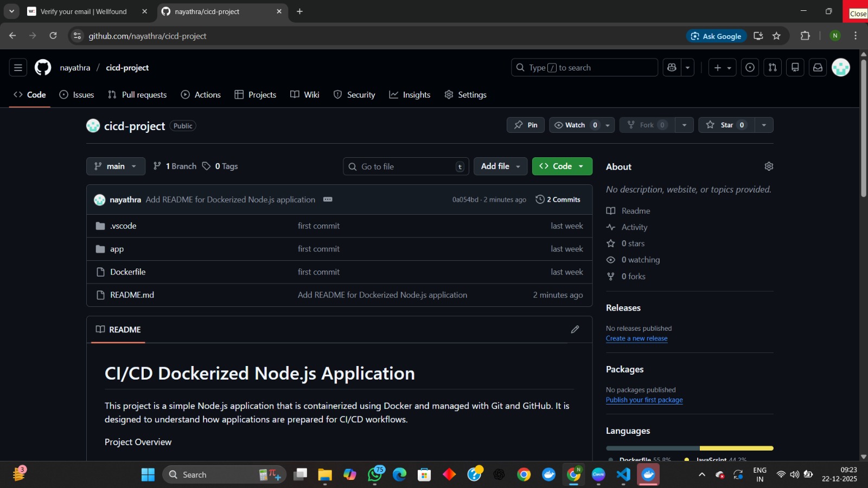The width and height of the screenshot is (868, 488).
Task: Edit the README with the pencil icon
Action: [575, 330]
